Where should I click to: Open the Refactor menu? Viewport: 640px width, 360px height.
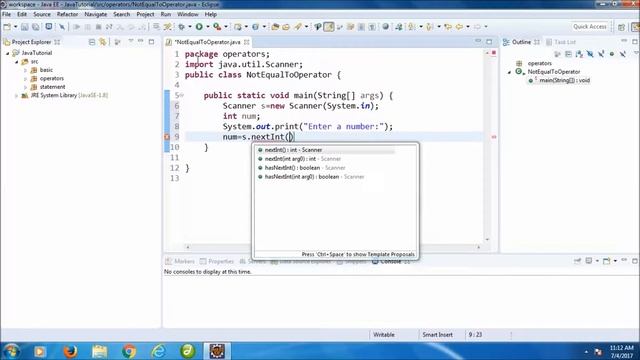point(67,14)
